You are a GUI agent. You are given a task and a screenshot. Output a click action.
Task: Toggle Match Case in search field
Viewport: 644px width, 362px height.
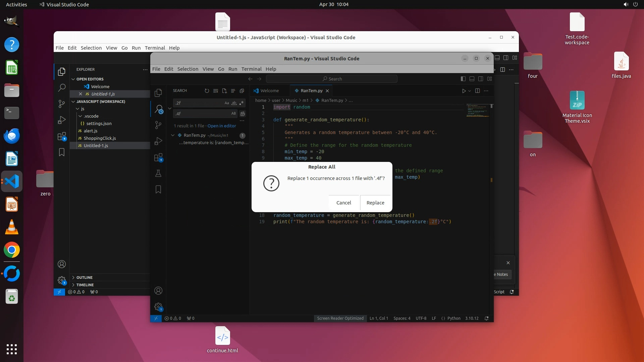227,103
